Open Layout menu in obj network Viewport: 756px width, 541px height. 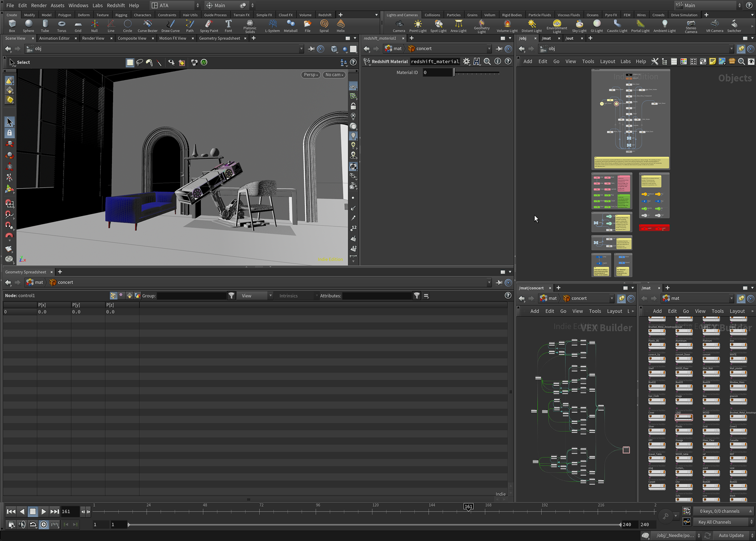607,61
